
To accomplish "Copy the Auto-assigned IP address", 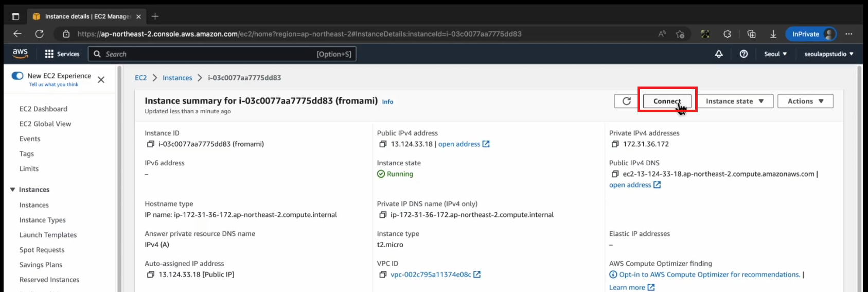I will pos(151,274).
